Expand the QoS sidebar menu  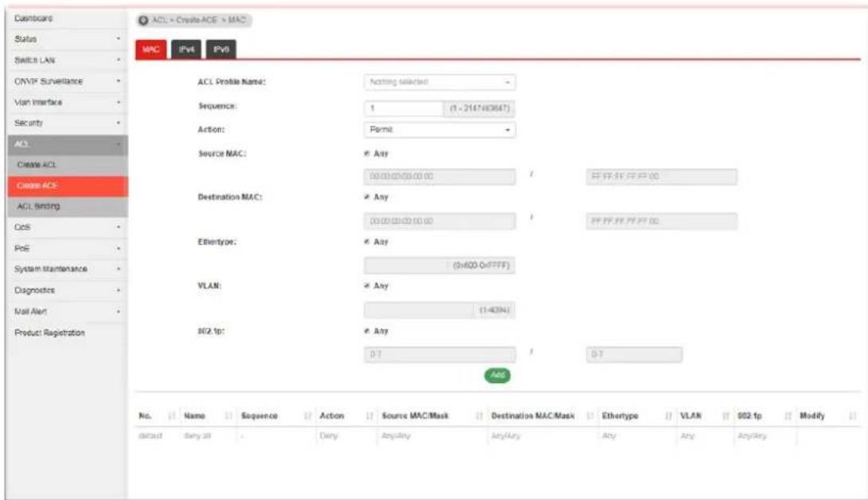(68, 228)
